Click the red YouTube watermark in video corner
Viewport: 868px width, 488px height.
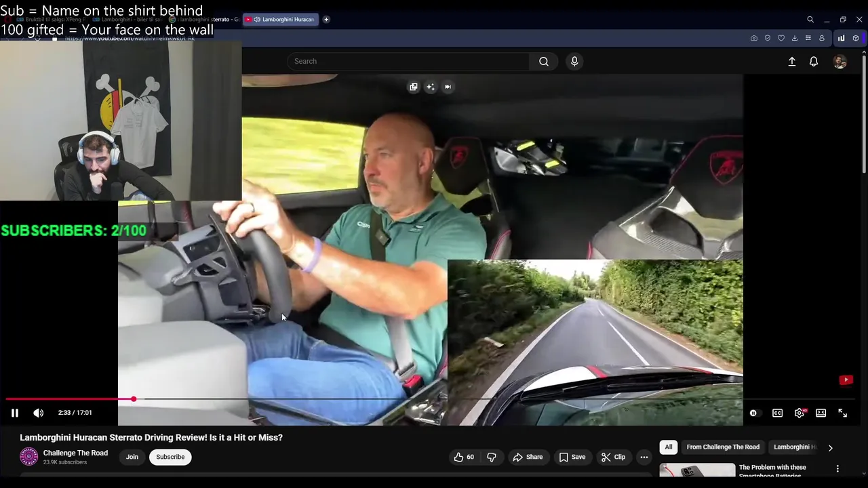click(846, 380)
